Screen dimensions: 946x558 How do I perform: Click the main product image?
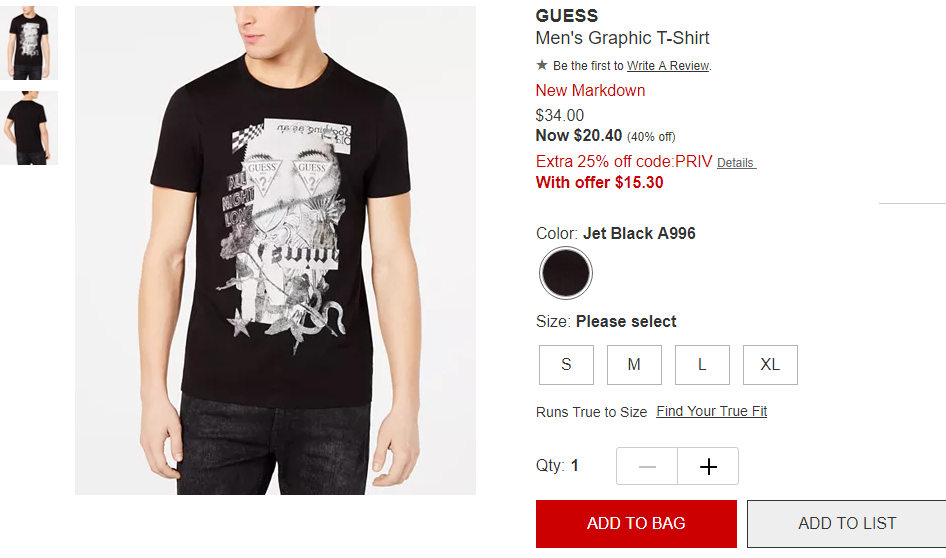pos(275,250)
